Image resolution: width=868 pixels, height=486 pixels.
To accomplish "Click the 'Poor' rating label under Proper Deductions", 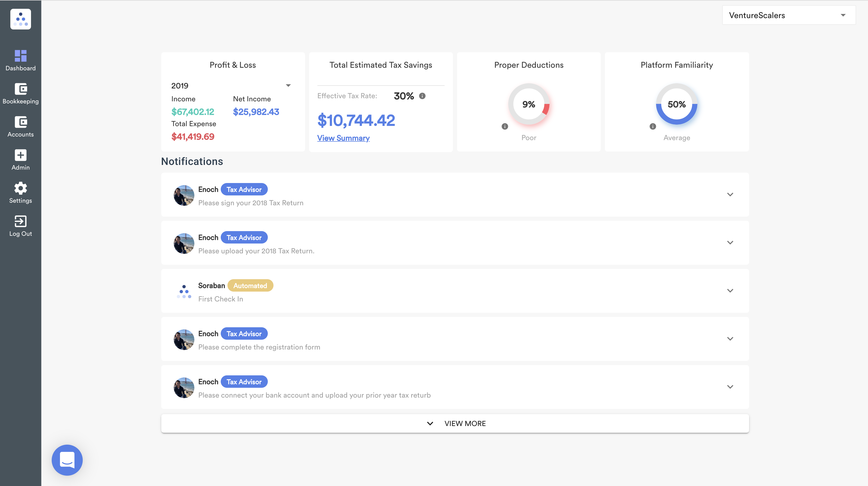I will coord(529,138).
